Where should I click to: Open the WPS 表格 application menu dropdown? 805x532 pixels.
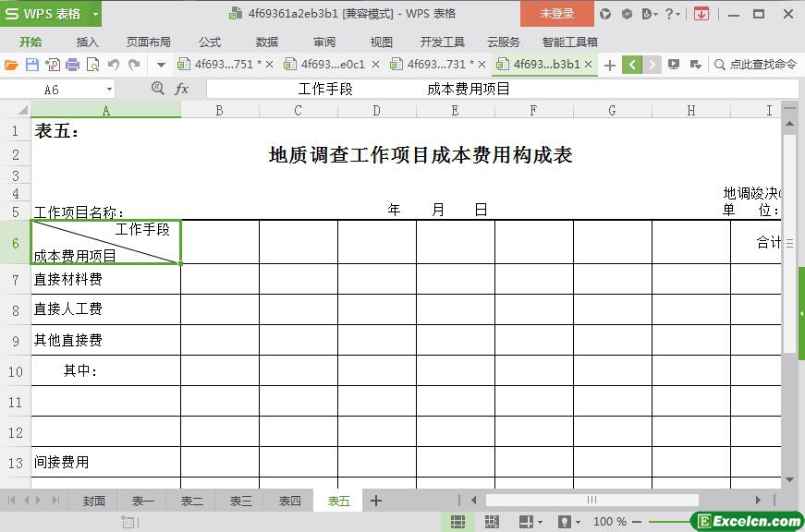95,14
